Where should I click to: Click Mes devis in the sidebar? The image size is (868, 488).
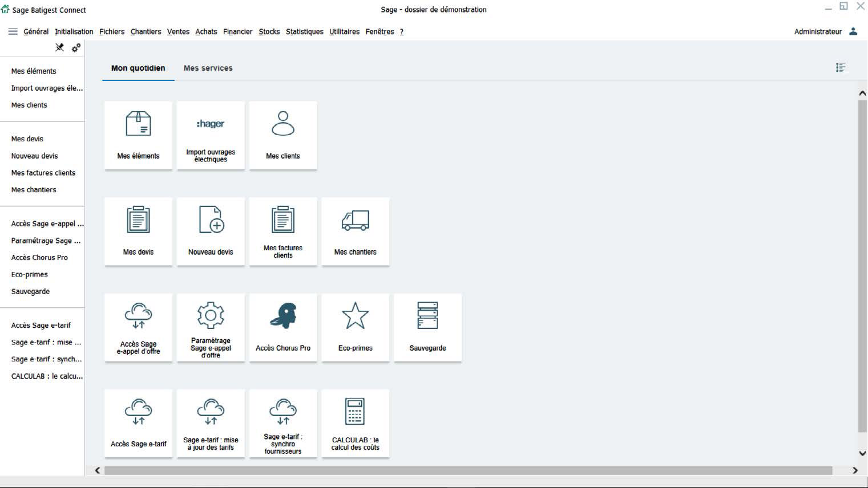(27, 139)
